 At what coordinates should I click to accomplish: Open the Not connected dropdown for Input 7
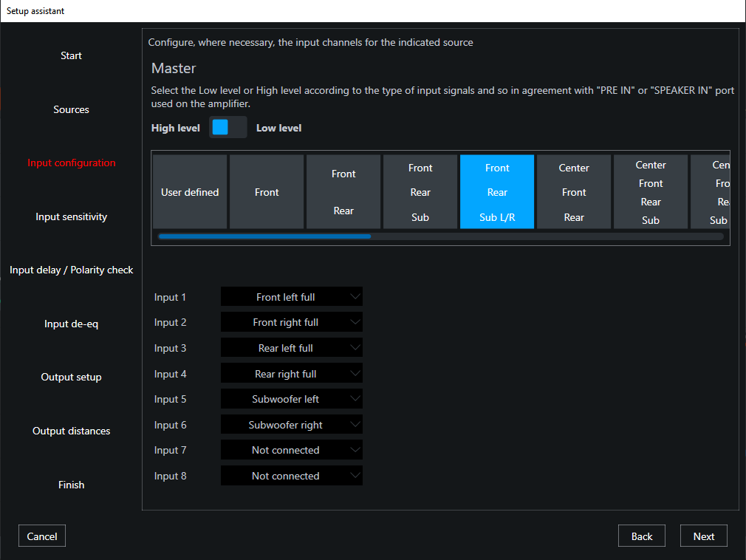click(x=291, y=450)
